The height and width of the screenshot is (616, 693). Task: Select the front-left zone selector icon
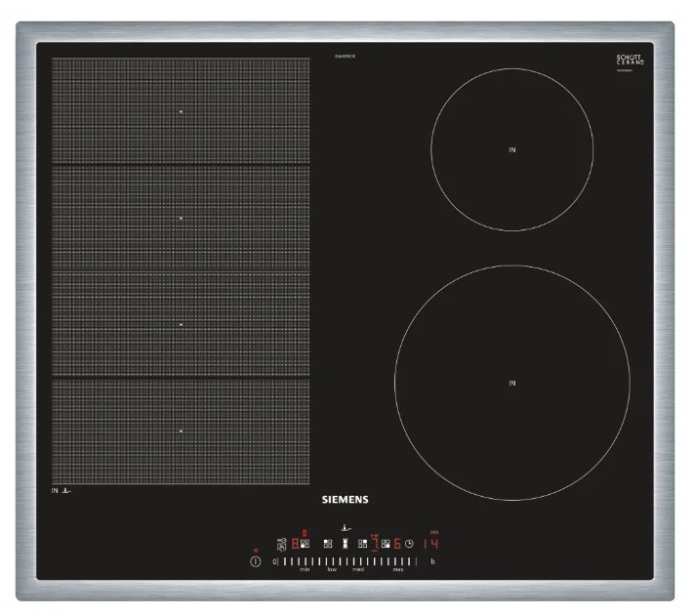(305, 544)
